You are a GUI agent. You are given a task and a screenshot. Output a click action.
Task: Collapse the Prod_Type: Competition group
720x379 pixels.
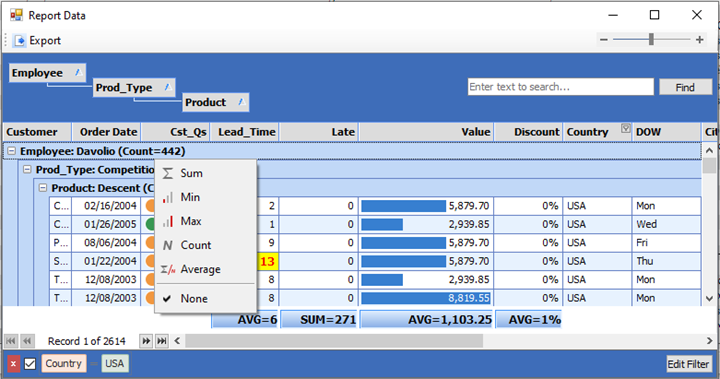click(27, 170)
